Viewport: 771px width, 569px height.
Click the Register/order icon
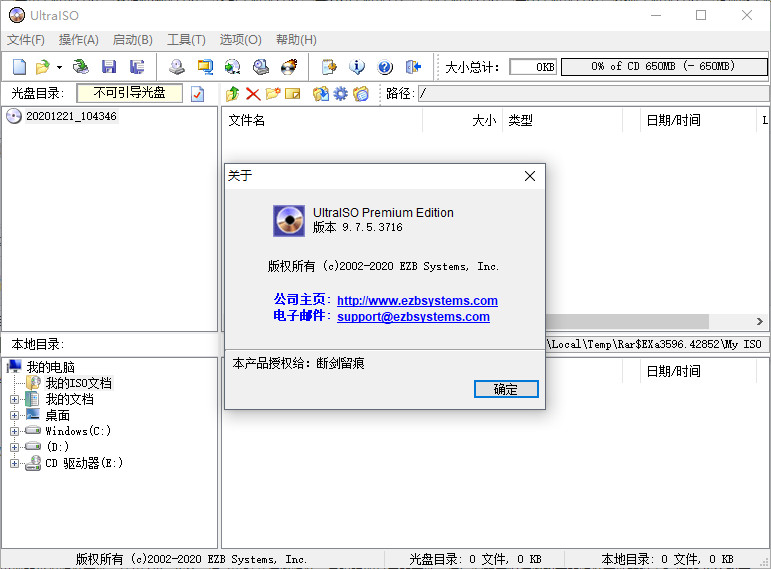pyautogui.click(x=329, y=66)
